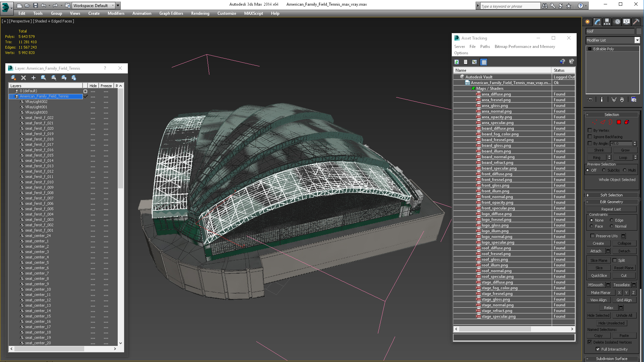Enable By Angle checkbox

590,143
